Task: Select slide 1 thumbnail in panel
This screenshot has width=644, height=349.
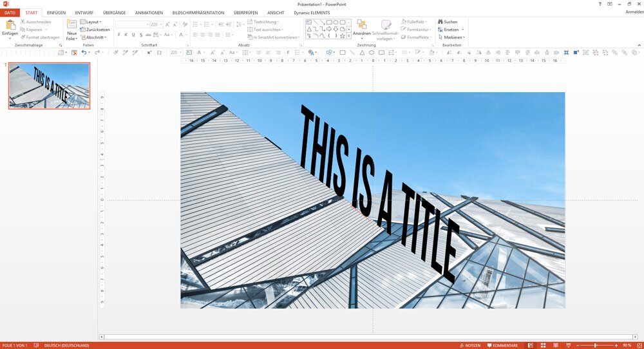Action: pos(50,86)
